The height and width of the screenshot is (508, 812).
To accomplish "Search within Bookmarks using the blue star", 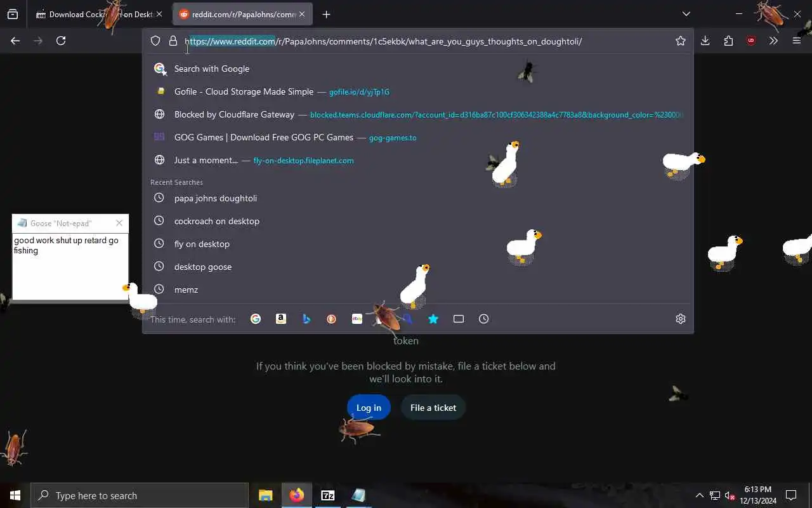I will (x=433, y=319).
